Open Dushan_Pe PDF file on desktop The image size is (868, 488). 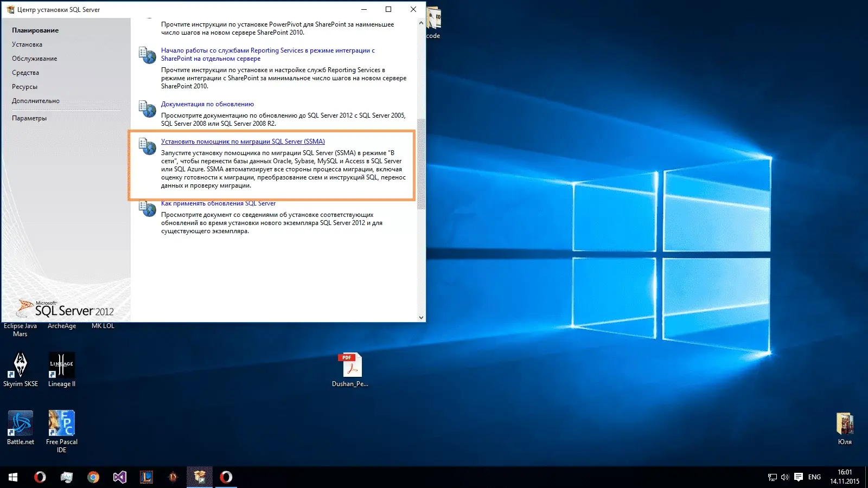point(350,370)
